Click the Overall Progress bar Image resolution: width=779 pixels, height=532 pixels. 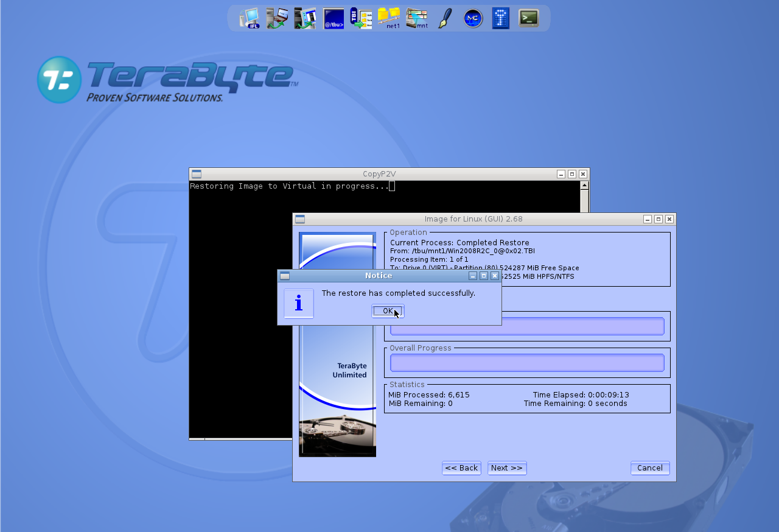click(527, 363)
